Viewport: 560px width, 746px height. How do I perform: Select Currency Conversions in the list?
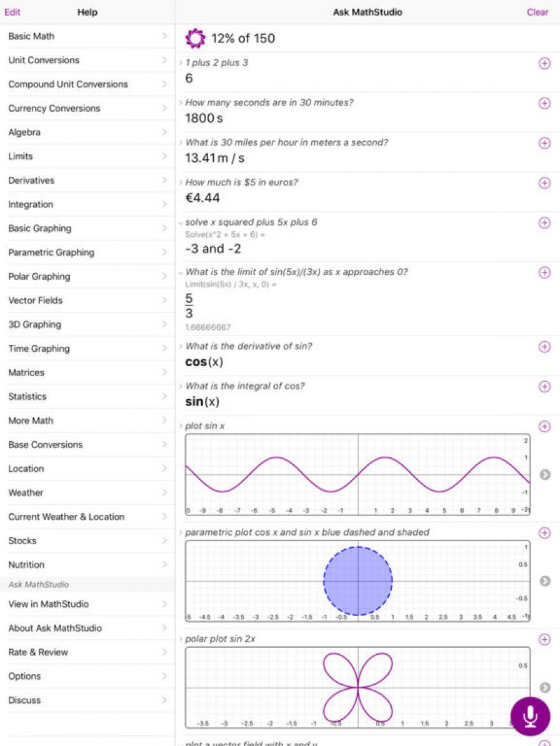tap(87, 109)
